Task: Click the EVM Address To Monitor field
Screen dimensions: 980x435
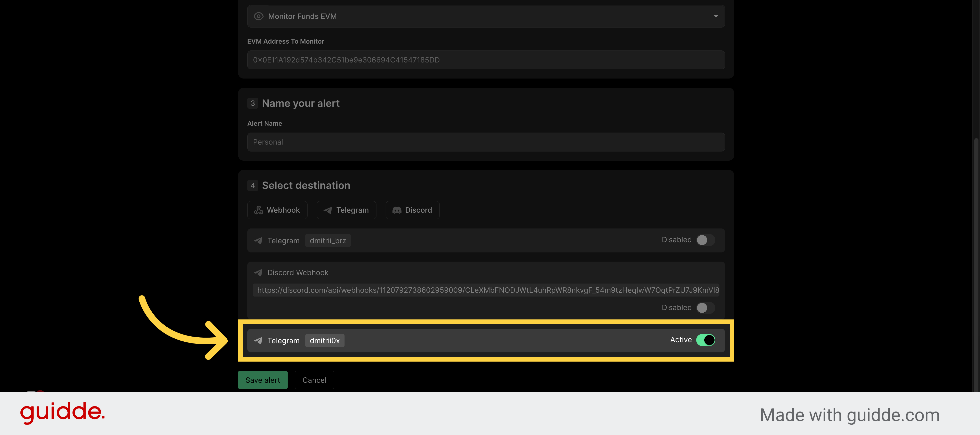Action: point(485,60)
